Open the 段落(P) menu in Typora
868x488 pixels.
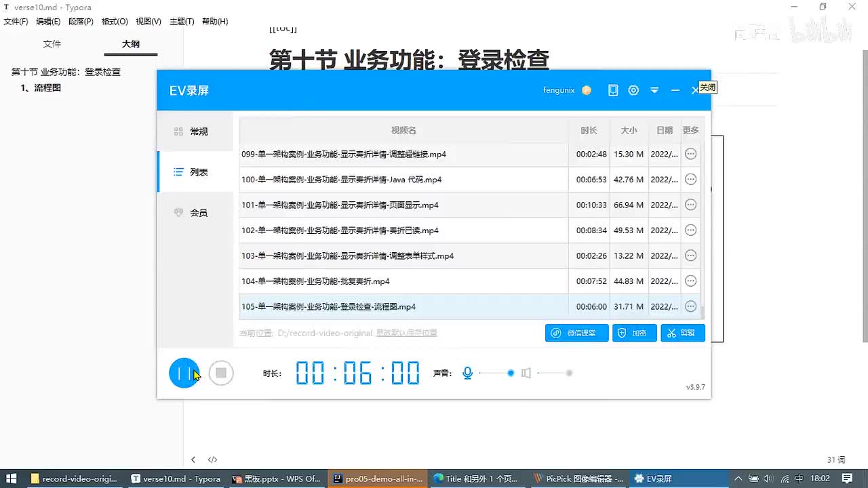(81, 22)
